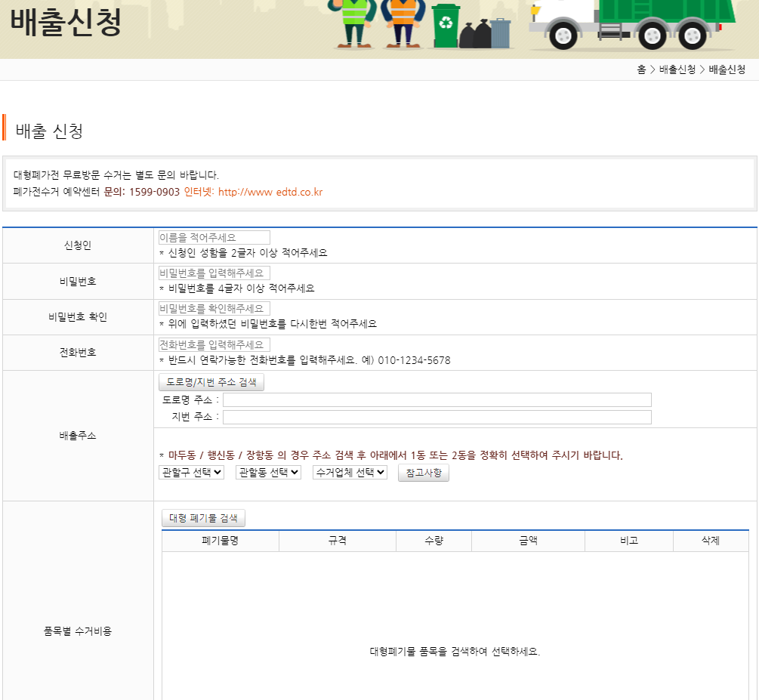This screenshot has height=700, width=759.
Task: Open the 참고사항 reference popup
Action: [x=423, y=473]
